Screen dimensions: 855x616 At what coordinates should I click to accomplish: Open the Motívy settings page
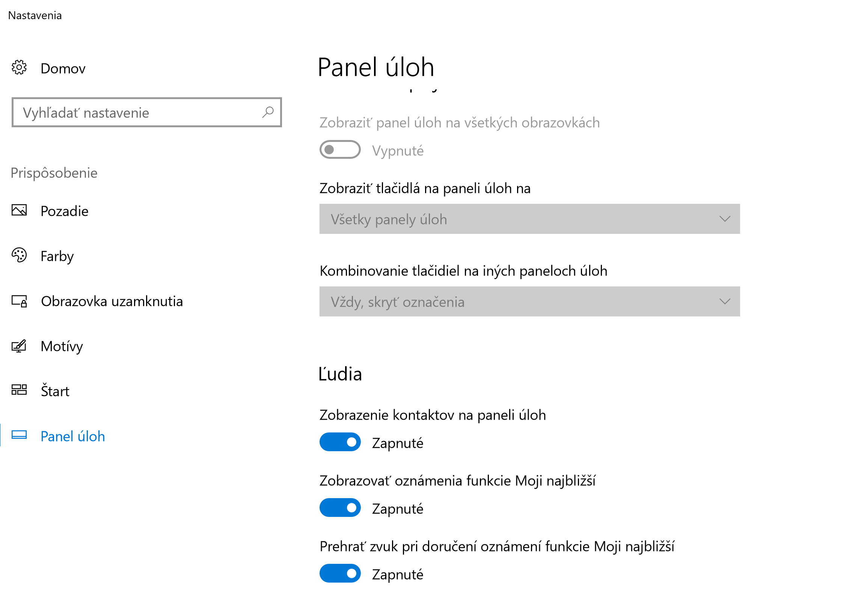pyautogui.click(x=62, y=346)
